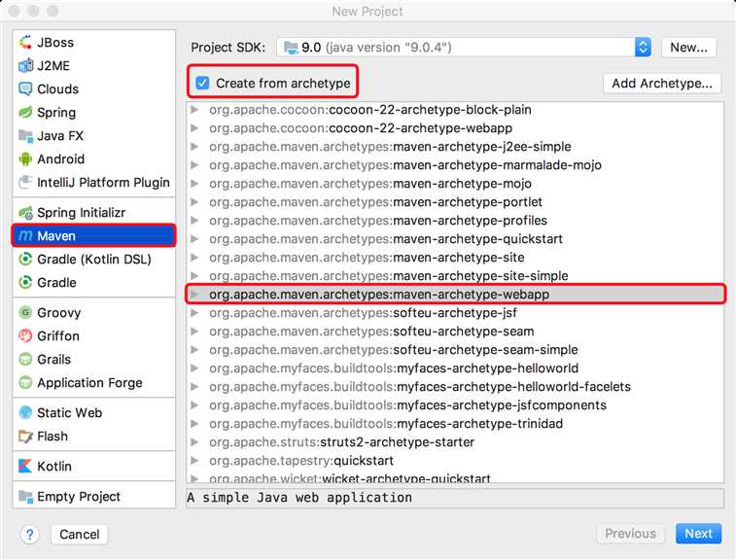This screenshot has height=560, width=736.
Task: Click the Spring Initializr icon
Action: pyautogui.click(x=25, y=213)
